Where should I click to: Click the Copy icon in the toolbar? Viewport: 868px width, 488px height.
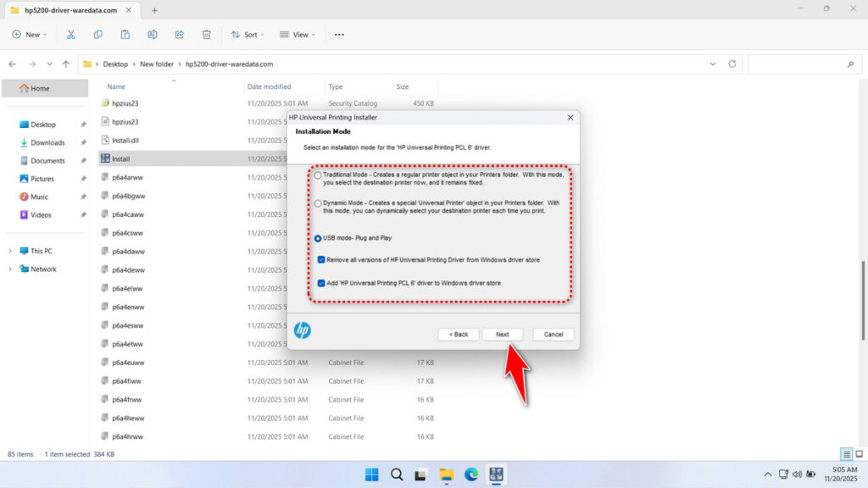click(x=97, y=34)
